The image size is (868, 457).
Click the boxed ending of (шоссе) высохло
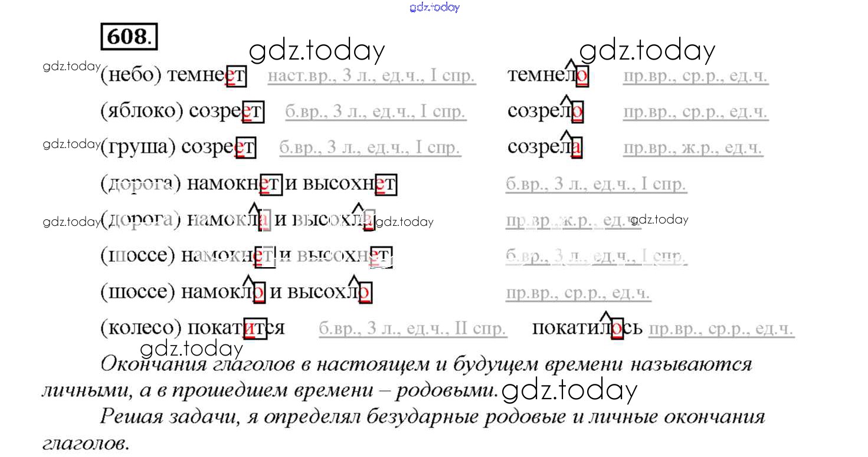click(365, 292)
